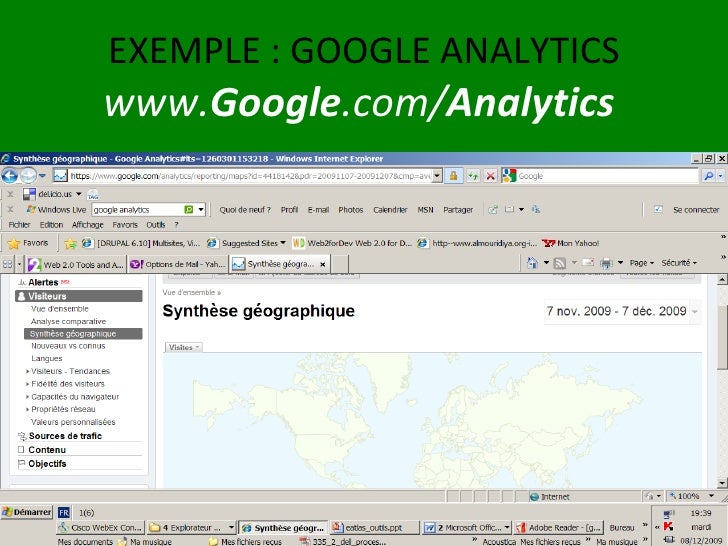The height and width of the screenshot is (546, 728).
Task: Open Cisco WebEx taskbar item
Action: point(100,528)
